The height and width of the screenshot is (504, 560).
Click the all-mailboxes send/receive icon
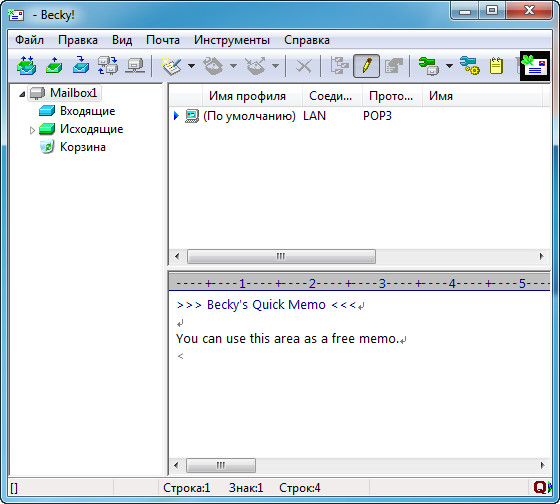[108, 66]
